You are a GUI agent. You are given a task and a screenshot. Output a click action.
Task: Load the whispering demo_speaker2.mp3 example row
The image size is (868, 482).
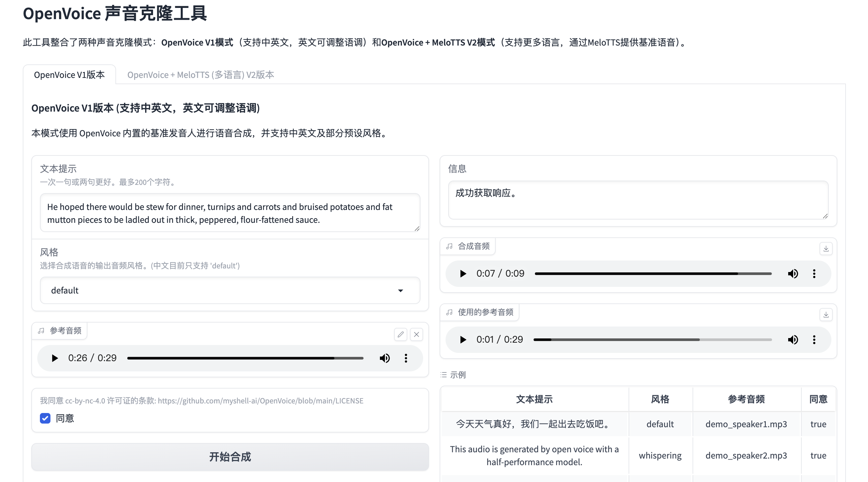click(x=534, y=455)
